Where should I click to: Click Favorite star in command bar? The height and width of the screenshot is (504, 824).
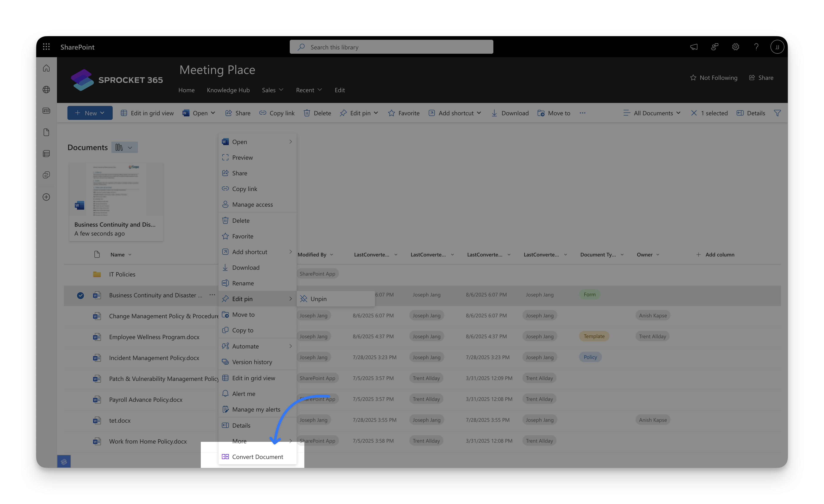pyautogui.click(x=404, y=113)
